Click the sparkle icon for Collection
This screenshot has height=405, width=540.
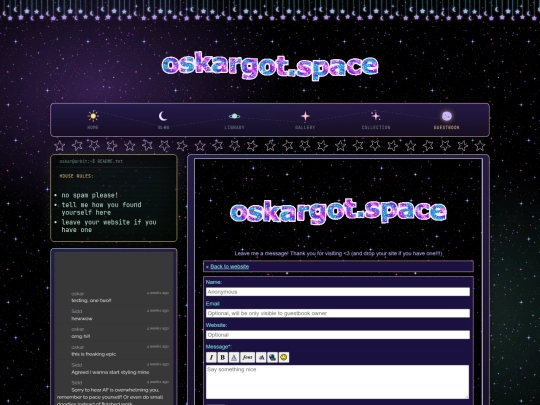(376, 116)
